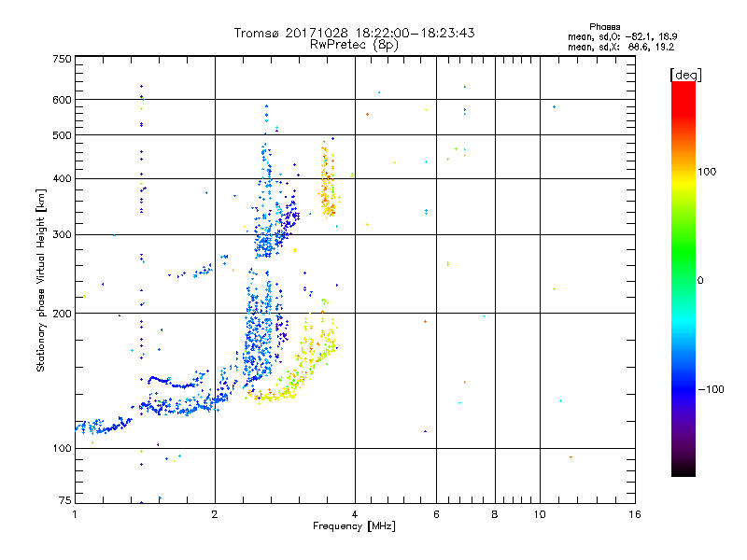747x560 pixels.
Task: Click the y-axis '600' tick label
Action: (x=62, y=100)
